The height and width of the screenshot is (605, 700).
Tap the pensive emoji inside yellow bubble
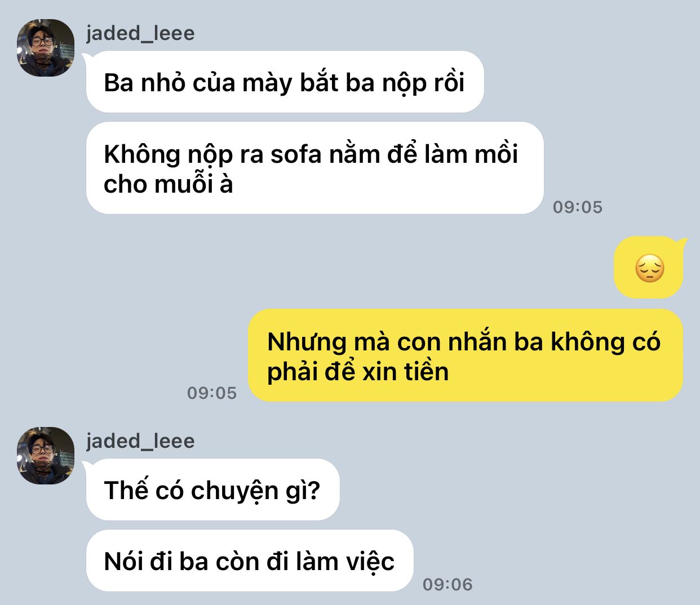pyautogui.click(x=649, y=268)
